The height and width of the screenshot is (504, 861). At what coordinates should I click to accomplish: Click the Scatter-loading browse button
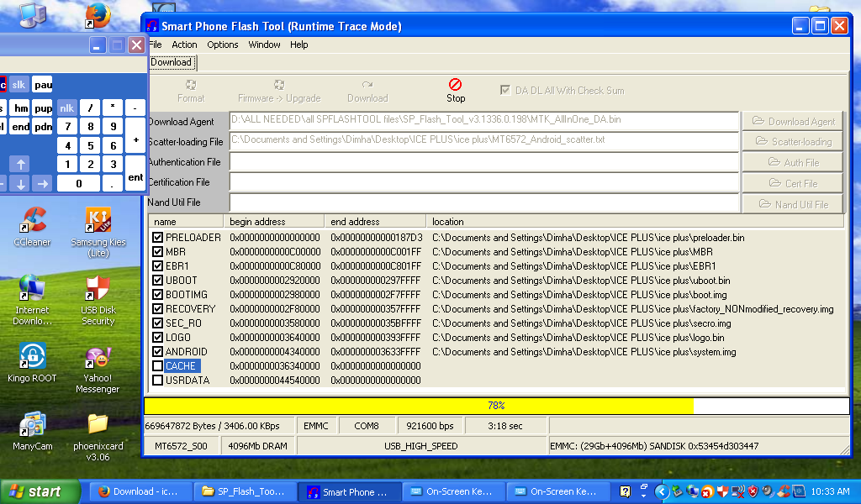tap(793, 141)
